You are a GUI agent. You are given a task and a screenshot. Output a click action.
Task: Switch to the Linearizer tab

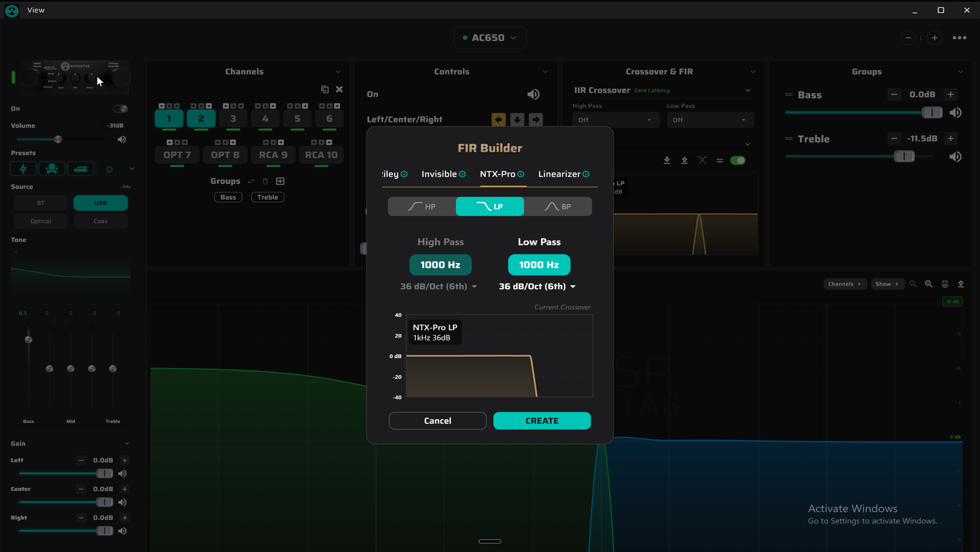tap(559, 174)
